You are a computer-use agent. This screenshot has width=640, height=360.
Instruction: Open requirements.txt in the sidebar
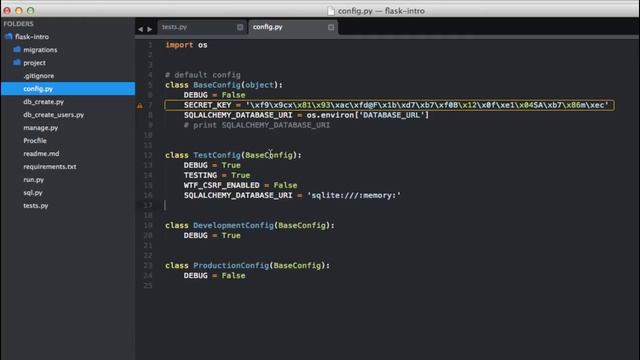[50, 167]
